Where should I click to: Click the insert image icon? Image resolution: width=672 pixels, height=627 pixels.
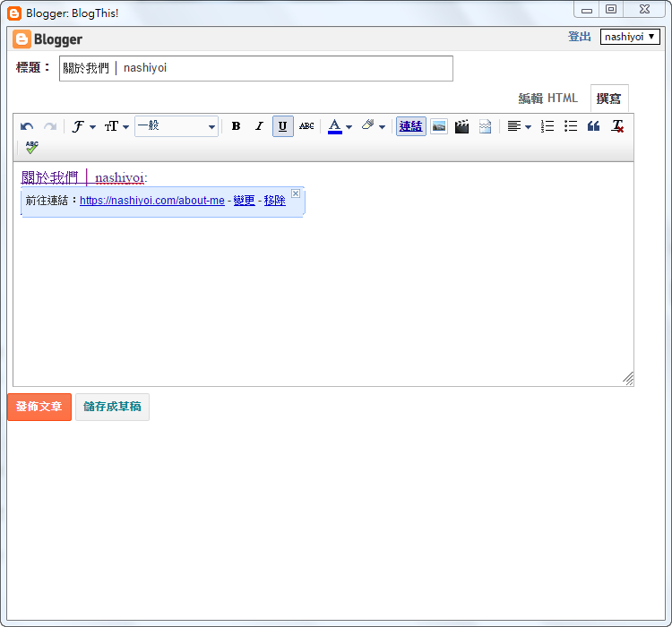(x=439, y=126)
